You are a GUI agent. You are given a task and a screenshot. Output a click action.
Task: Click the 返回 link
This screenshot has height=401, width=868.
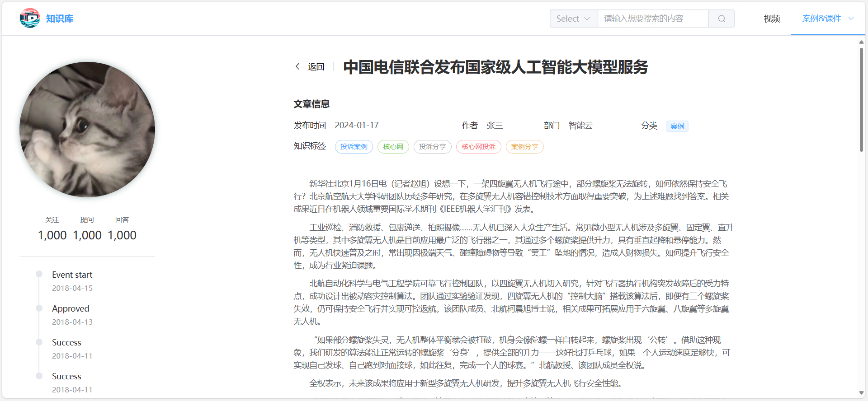coord(316,67)
